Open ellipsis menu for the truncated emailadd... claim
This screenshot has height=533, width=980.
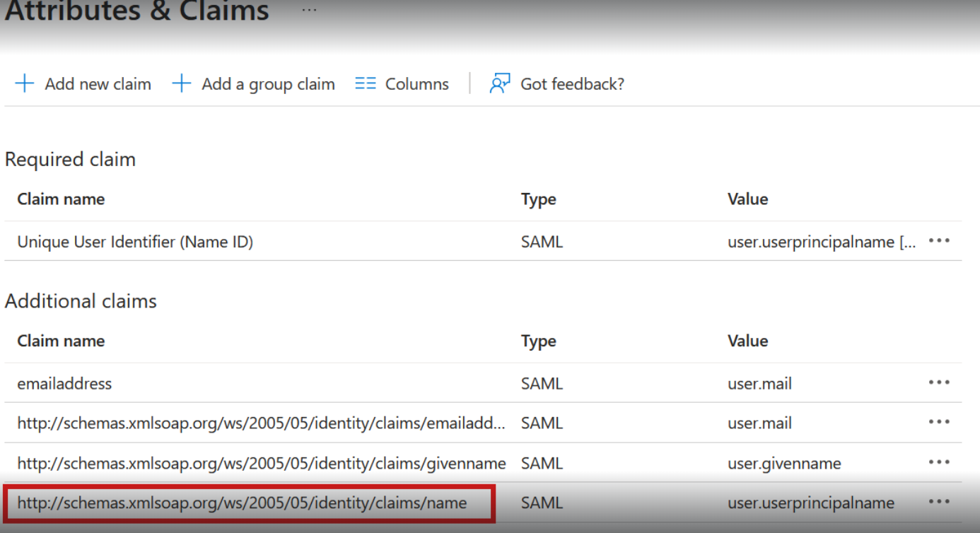click(x=939, y=422)
